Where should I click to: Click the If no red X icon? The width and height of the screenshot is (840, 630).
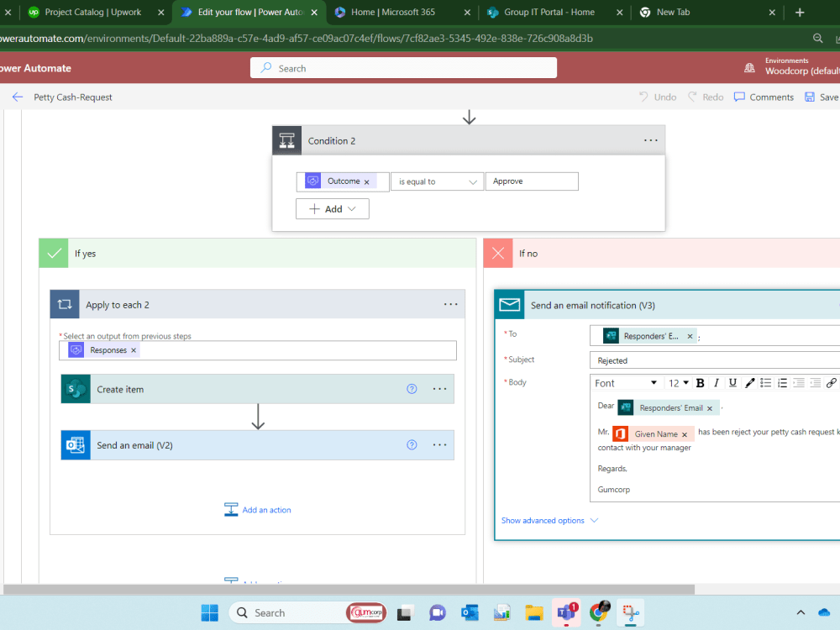point(498,253)
